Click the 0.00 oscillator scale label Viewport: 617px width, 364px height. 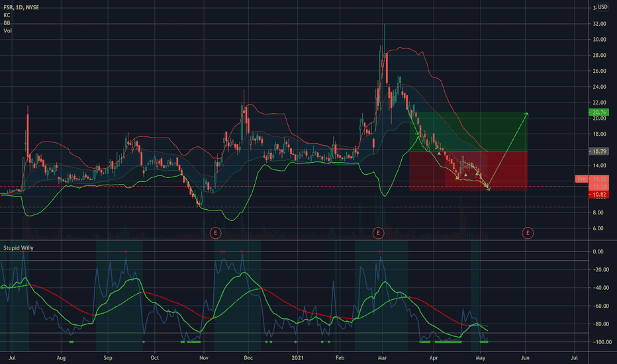point(598,251)
